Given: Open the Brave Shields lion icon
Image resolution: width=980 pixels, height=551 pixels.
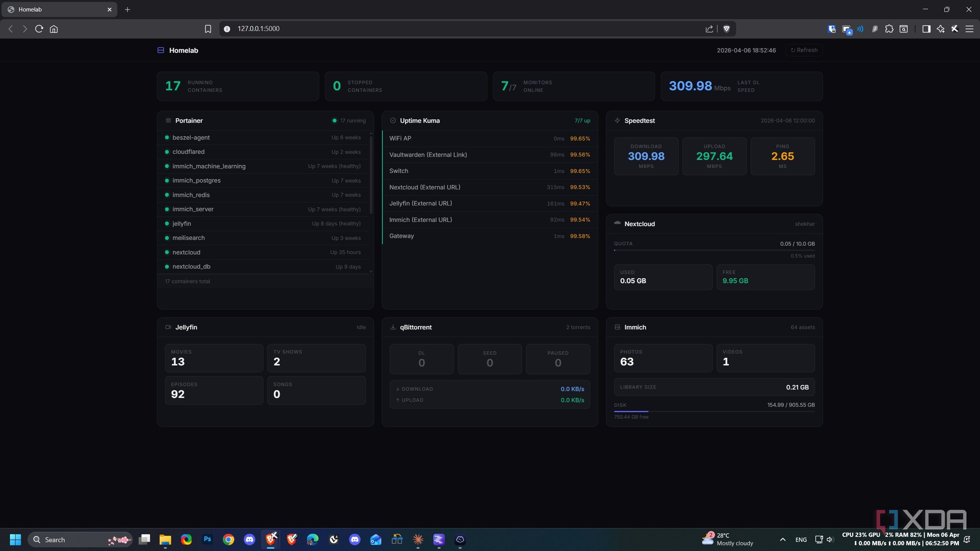Looking at the screenshot, I should tap(726, 29).
